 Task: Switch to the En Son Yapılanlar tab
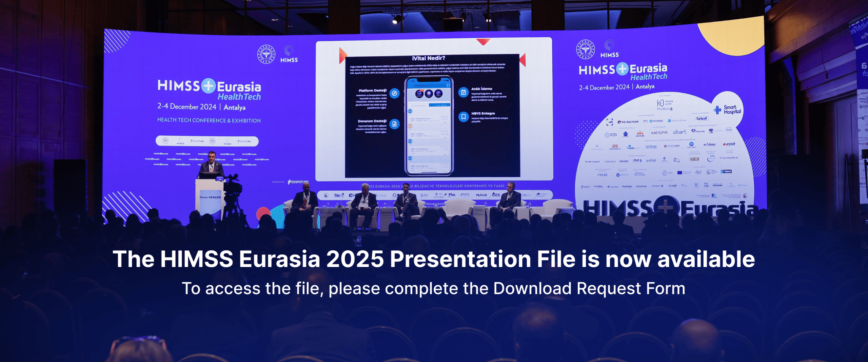coord(441,104)
